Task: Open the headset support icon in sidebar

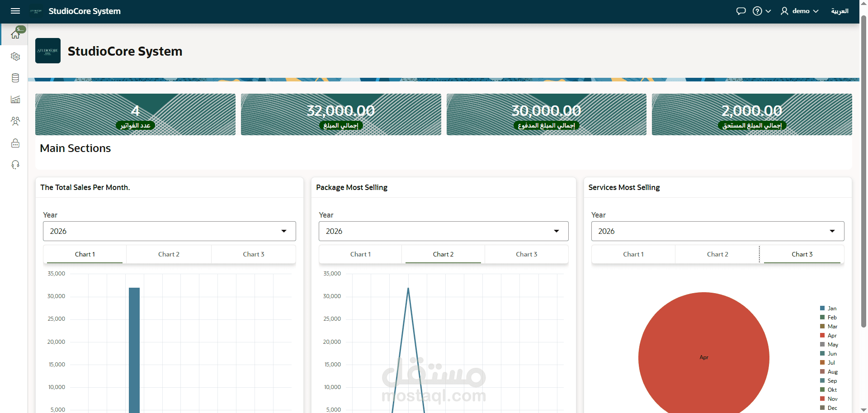Action: click(15, 165)
